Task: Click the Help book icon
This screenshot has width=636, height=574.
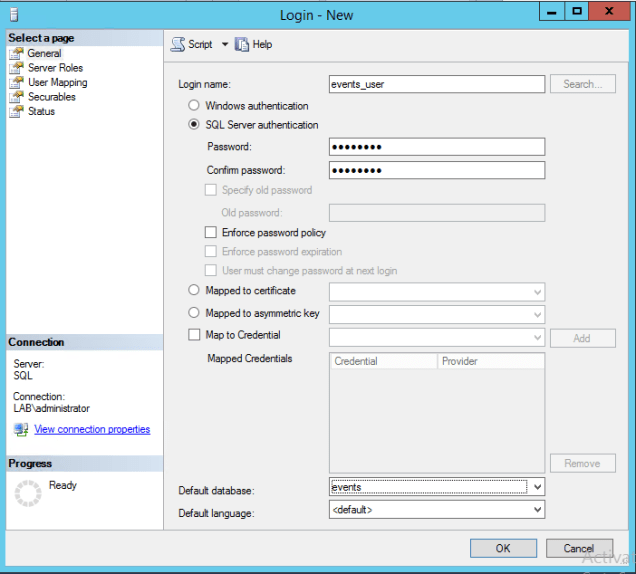Action: coord(242,44)
